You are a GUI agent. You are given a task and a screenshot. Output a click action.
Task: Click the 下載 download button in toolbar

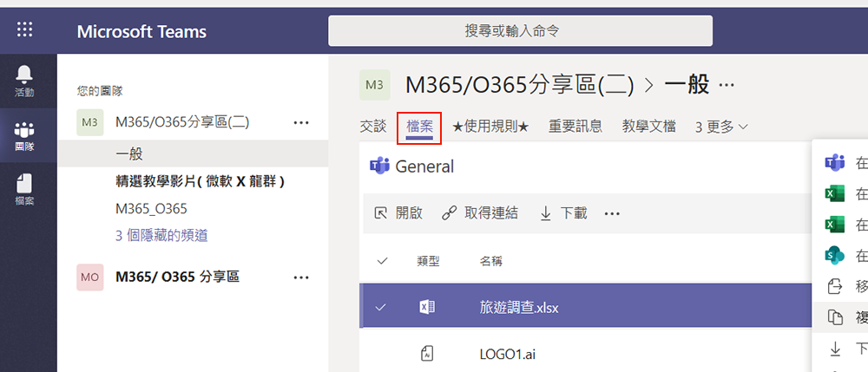[x=563, y=212]
